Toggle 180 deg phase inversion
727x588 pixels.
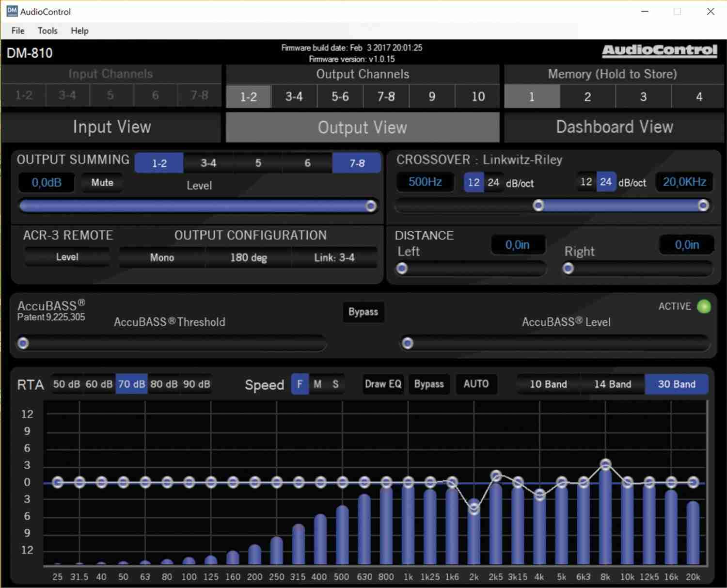pyautogui.click(x=248, y=257)
